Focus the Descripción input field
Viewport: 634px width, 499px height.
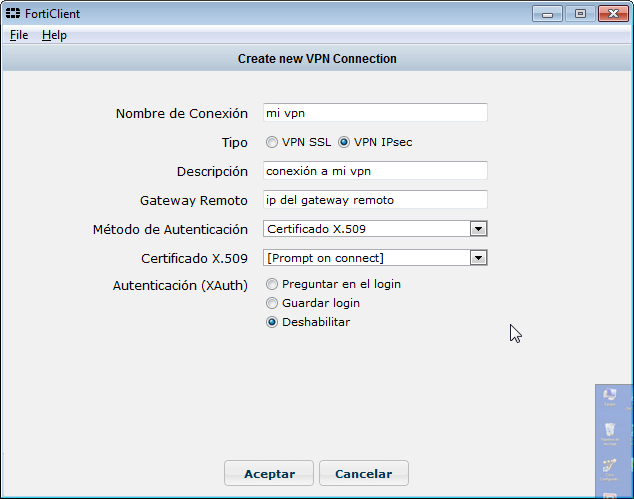pyautogui.click(x=375, y=171)
